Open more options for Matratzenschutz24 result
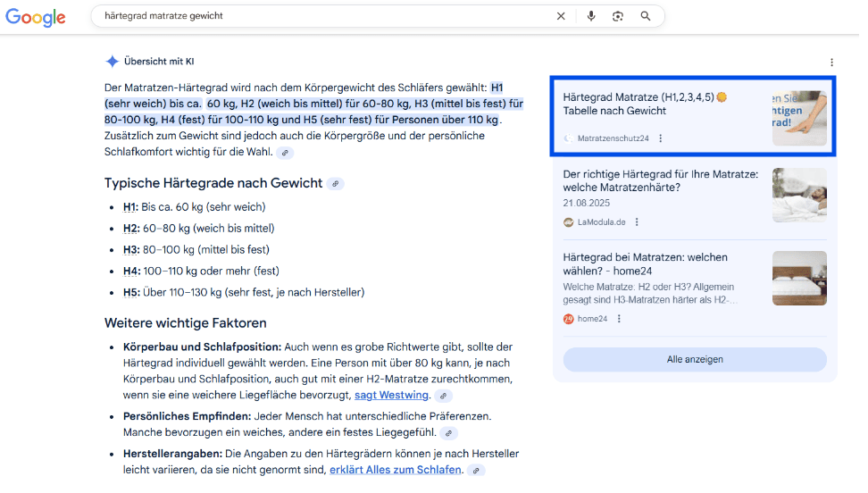 point(661,138)
